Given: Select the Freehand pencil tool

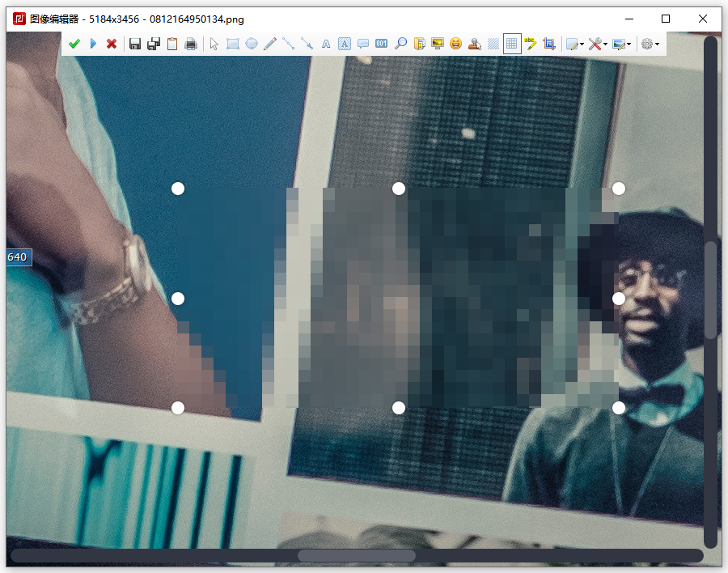Looking at the screenshot, I should (x=269, y=45).
